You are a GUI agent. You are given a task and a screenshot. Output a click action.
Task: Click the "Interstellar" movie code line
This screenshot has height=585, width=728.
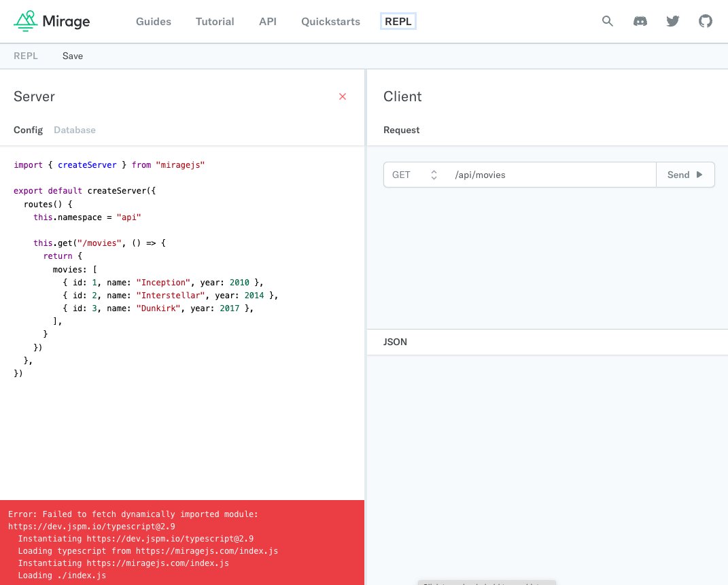(171, 296)
